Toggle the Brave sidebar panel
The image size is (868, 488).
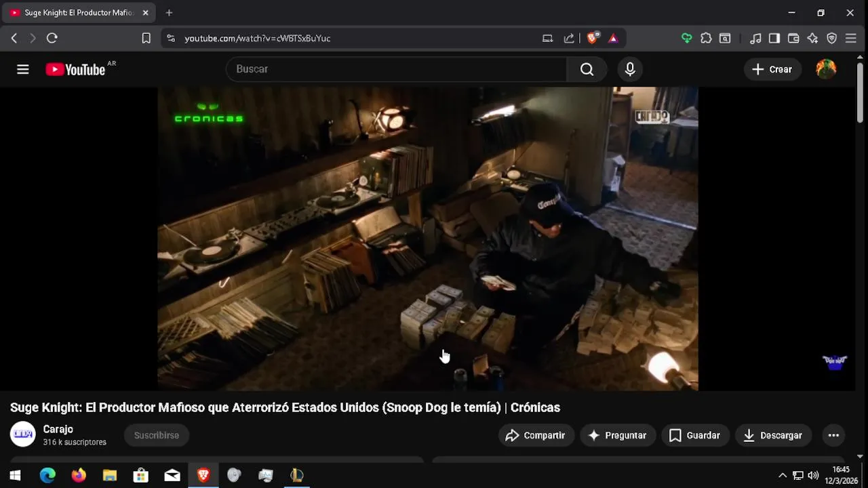(774, 38)
